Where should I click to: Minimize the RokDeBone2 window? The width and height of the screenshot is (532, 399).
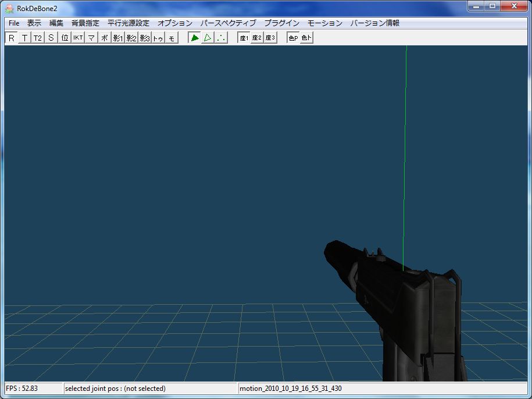[x=476, y=6]
